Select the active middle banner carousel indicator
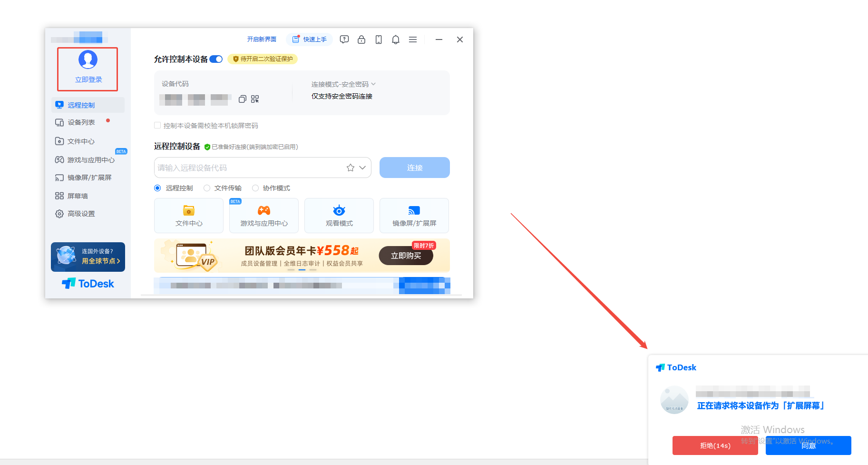This screenshot has width=868, height=465. (302, 270)
